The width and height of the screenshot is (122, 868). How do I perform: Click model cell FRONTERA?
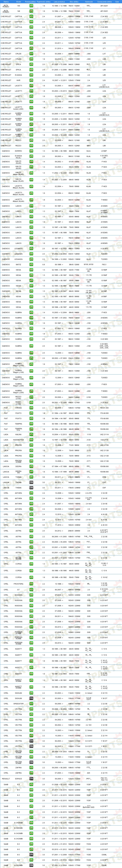[18, 584]
